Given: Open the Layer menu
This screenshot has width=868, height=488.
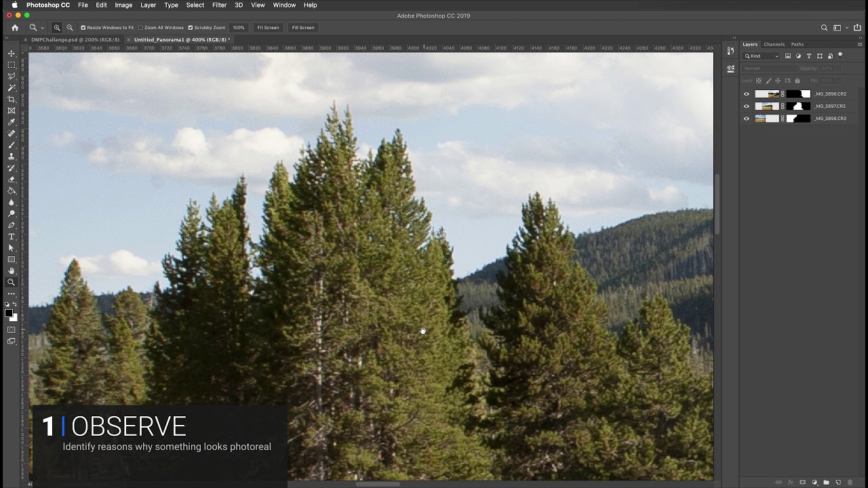Looking at the screenshot, I should tap(148, 5).
